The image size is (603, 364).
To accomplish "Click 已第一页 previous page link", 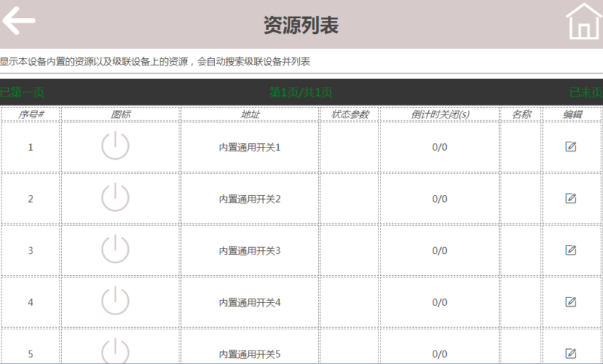I will [23, 93].
